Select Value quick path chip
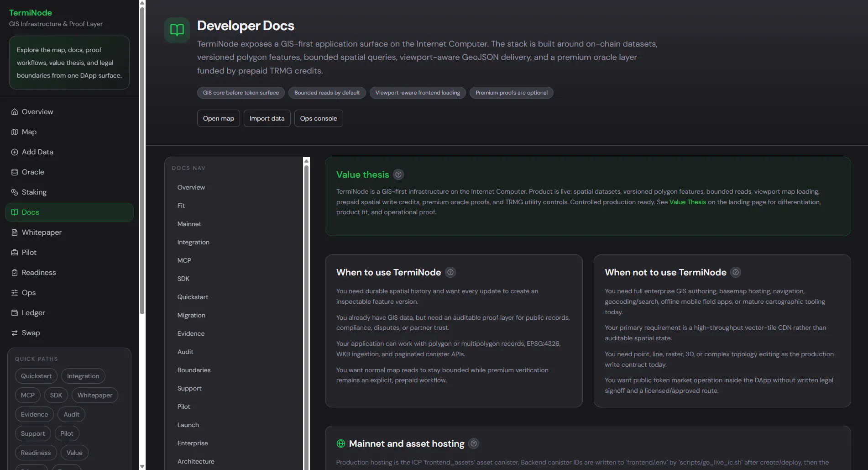Viewport: 868px width, 470px height. (74, 453)
